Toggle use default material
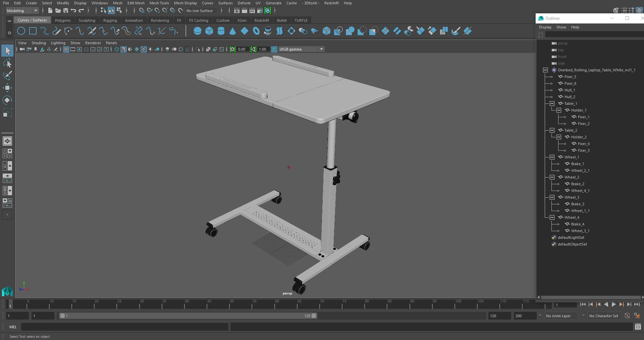This screenshot has height=340, width=644. [x=130, y=49]
